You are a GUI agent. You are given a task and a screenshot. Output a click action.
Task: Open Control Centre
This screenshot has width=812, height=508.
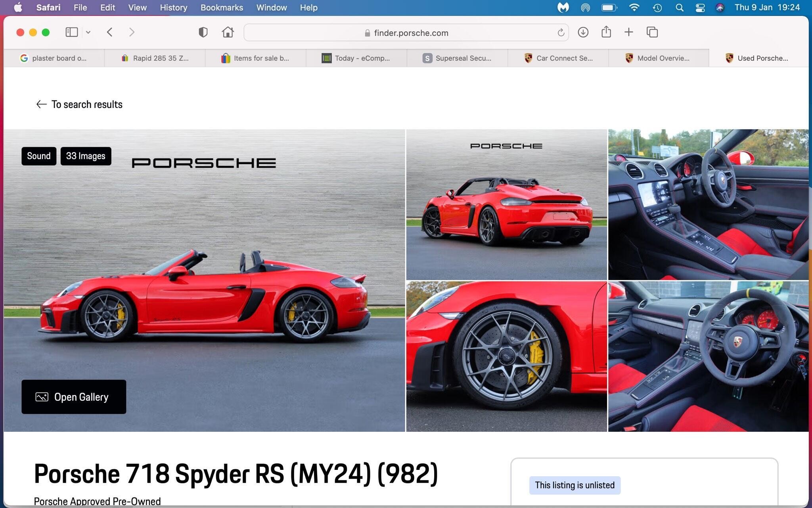(x=700, y=8)
